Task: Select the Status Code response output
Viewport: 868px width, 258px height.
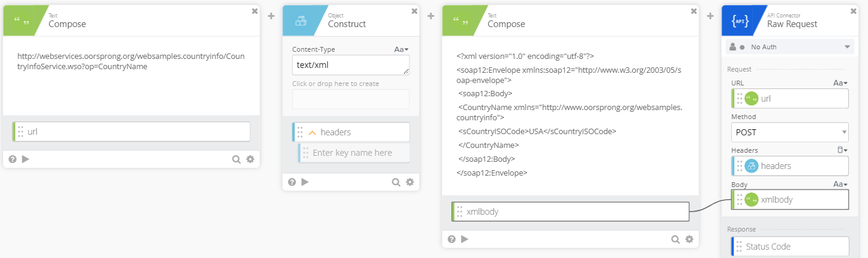Action: coord(789,247)
